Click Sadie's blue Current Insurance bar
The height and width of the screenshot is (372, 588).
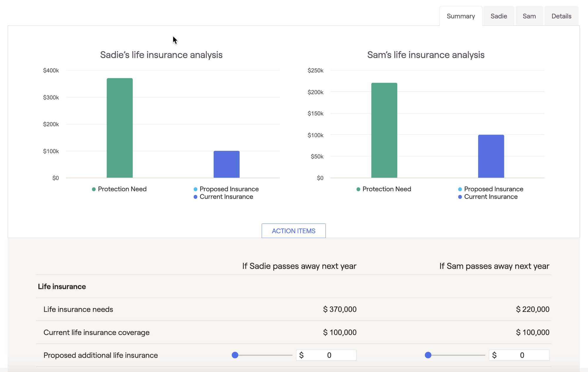226,164
